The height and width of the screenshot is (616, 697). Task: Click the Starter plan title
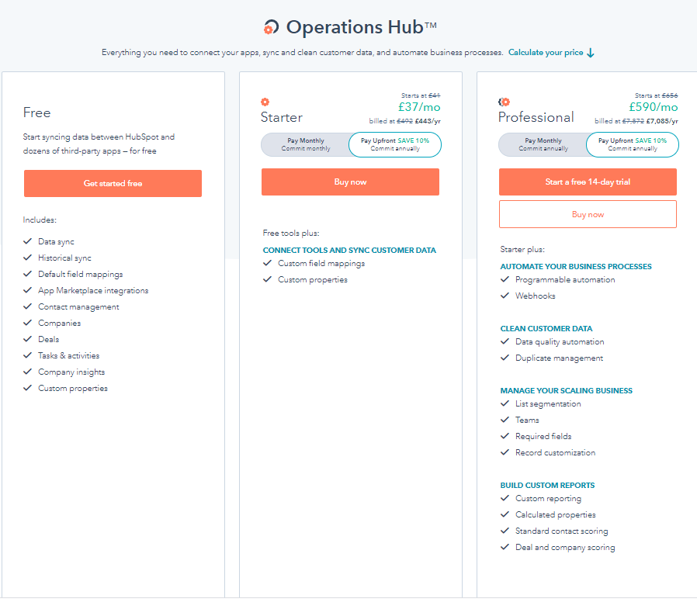pyautogui.click(x=282, y=117)
